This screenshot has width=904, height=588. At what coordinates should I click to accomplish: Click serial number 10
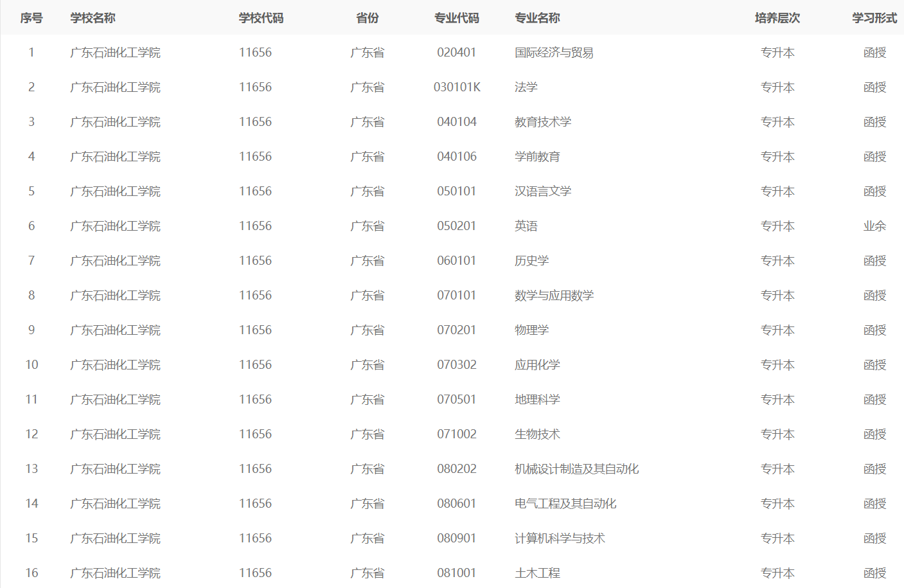click(31, 365)
